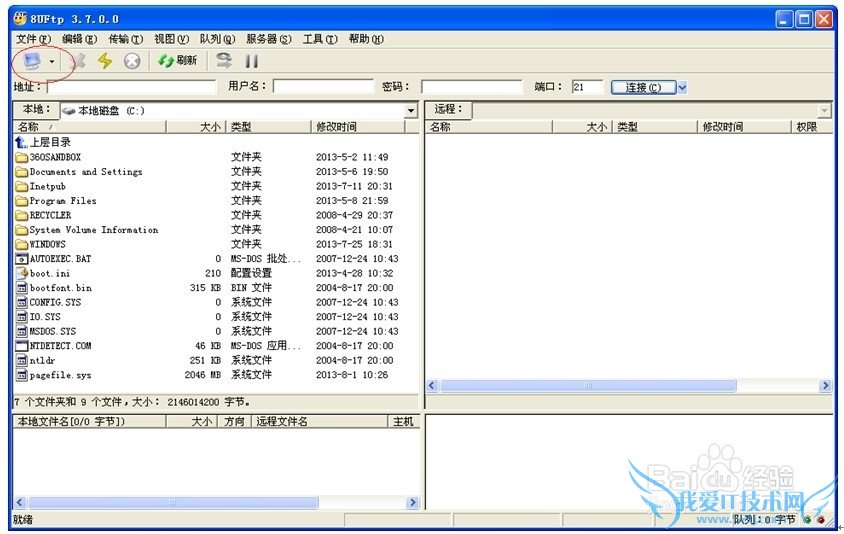Select the Program Files folder icon

click(x=22, y=201)
